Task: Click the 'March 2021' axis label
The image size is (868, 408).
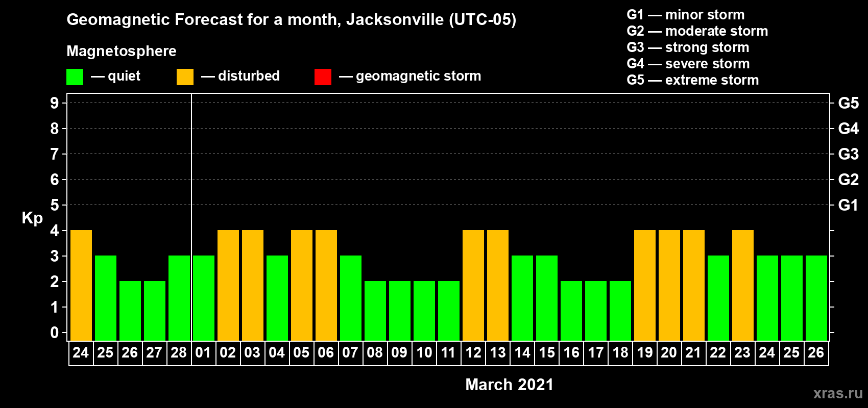Action: point(510,385)
